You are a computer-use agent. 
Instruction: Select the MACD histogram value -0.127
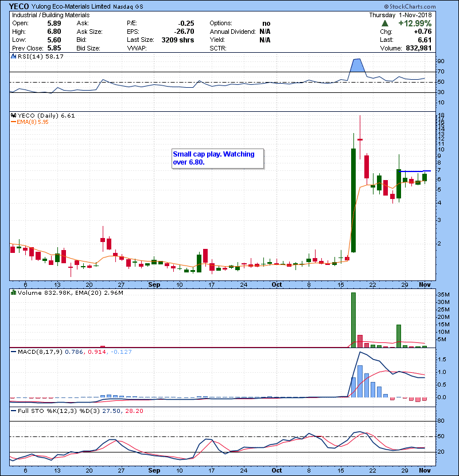(x=121, y=352)
